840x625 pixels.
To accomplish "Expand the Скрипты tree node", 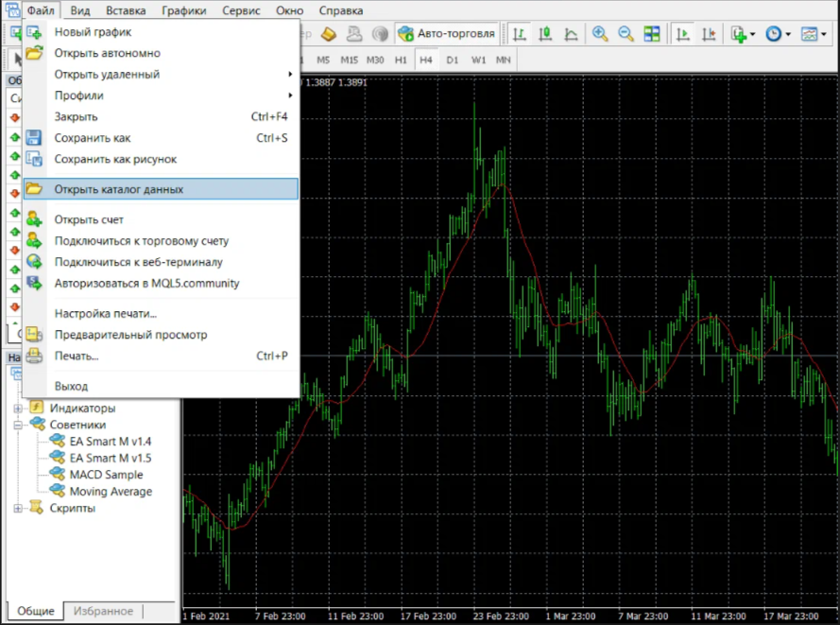I will click(x=18, y=508).
